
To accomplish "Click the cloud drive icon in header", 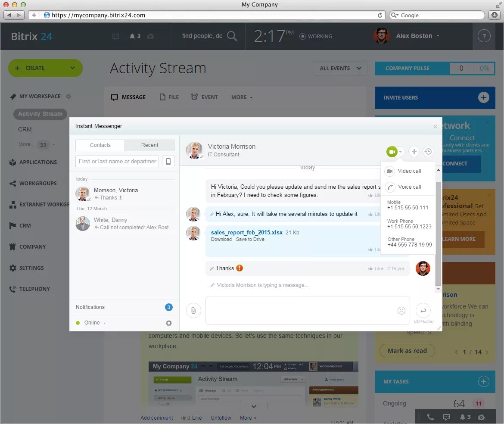I will click(150, 36).
